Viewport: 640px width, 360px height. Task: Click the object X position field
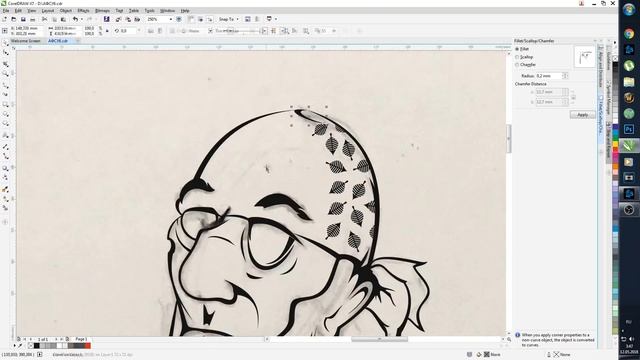point(27,28)
